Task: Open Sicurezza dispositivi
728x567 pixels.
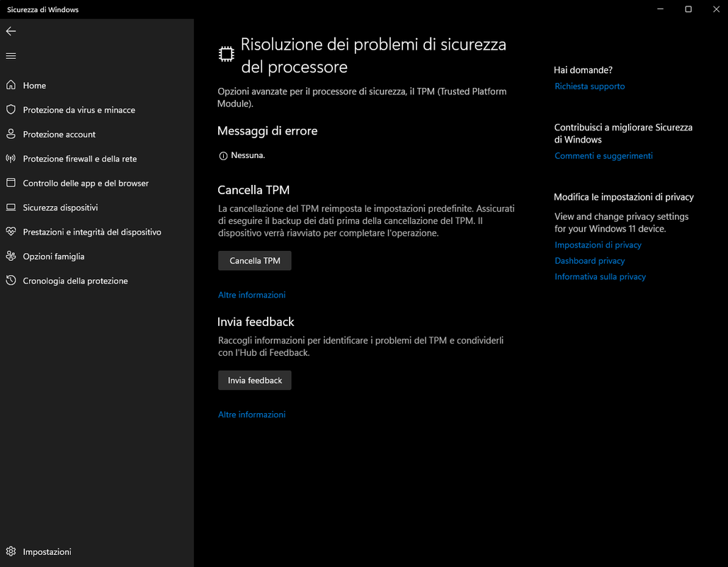Action: [96, 207]
